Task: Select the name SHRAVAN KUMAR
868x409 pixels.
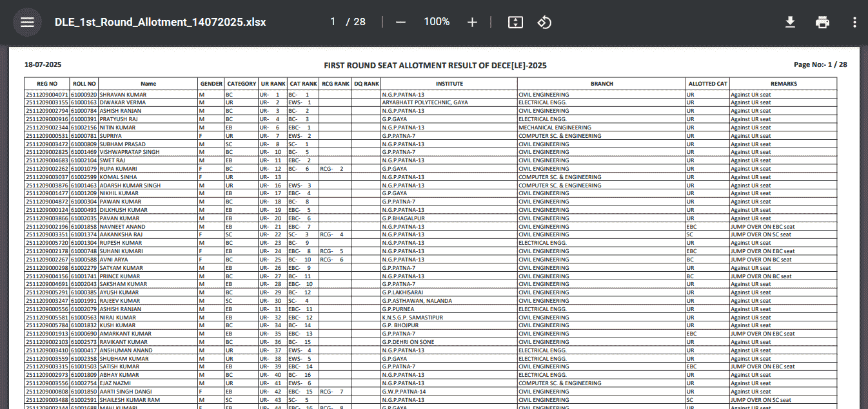Action: [x=123, y=95]
